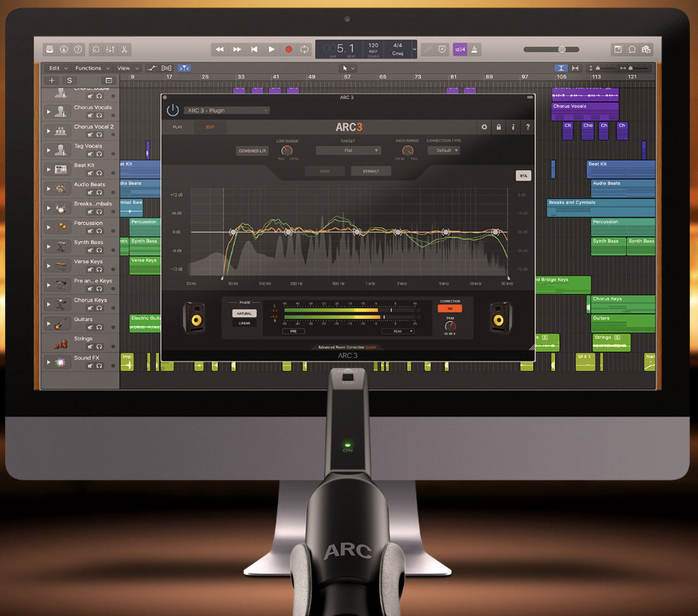Enable the count-in 1234 button

click(x=460, y=49)
